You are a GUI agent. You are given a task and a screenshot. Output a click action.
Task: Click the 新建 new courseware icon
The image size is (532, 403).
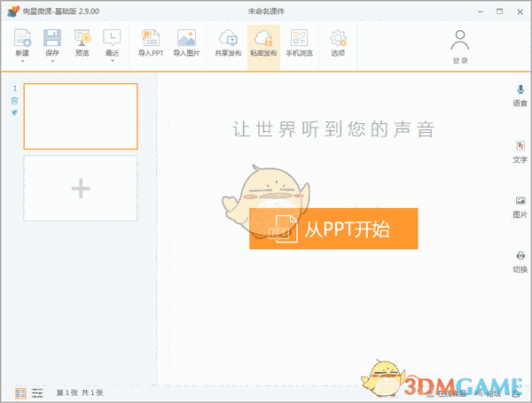pyautogui.click(x=22, y=37)
